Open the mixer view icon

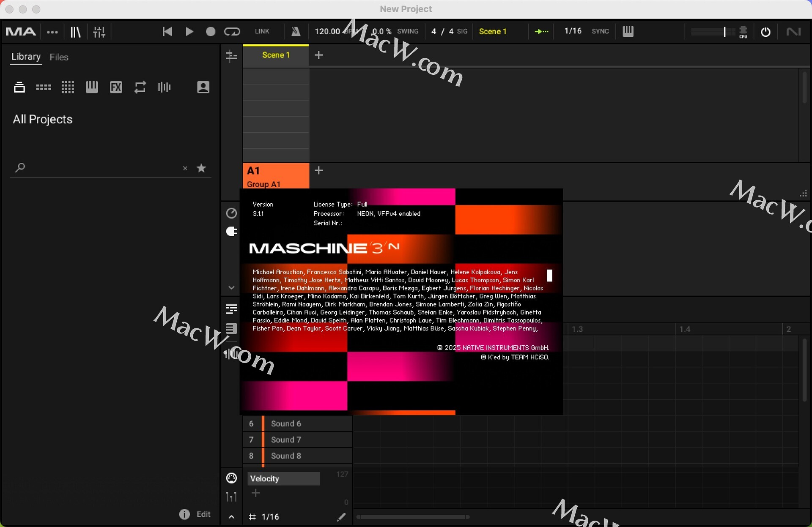tap(99, 32)
